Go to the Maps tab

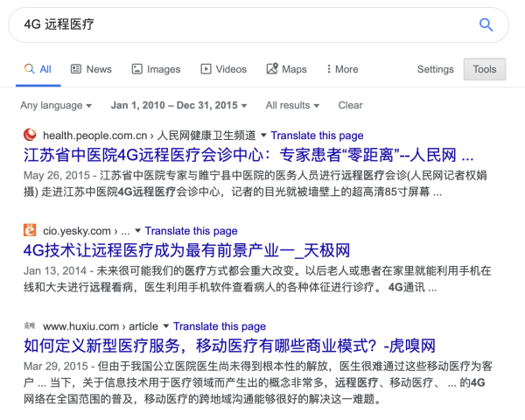288,69
